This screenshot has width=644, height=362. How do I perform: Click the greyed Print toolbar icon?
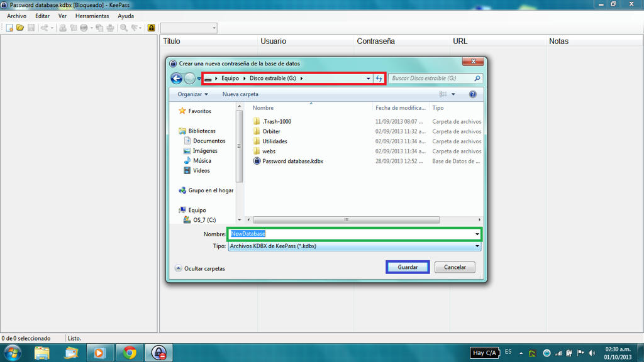click(x=110, y=28)
